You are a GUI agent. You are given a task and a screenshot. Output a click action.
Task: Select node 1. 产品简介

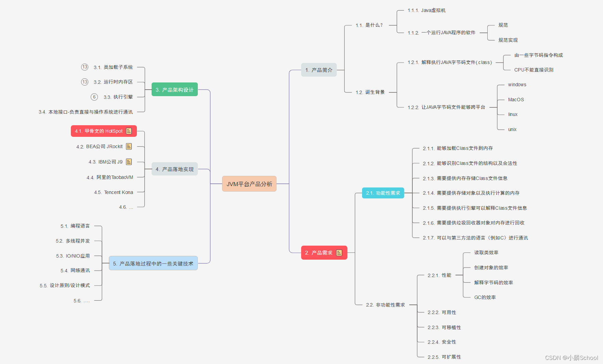319,70
